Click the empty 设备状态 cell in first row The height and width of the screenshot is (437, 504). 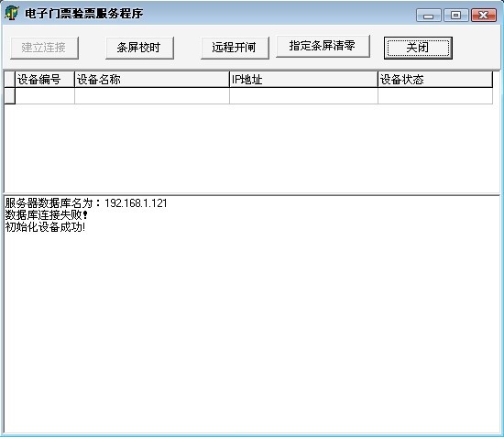(x=435, y=96)
